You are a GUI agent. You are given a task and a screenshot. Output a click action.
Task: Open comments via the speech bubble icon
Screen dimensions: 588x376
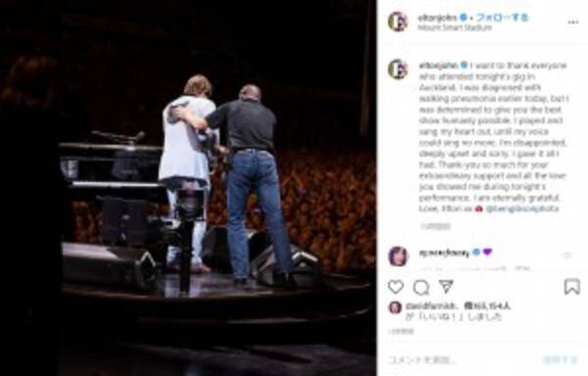(x=421, y=288)
